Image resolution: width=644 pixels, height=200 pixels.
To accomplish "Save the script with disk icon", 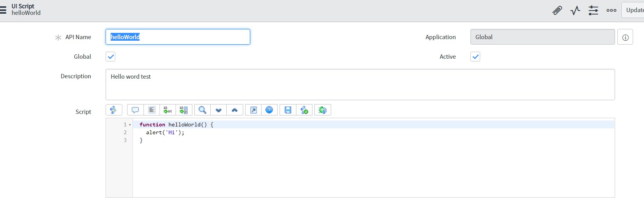I will [x=288, y=110].
